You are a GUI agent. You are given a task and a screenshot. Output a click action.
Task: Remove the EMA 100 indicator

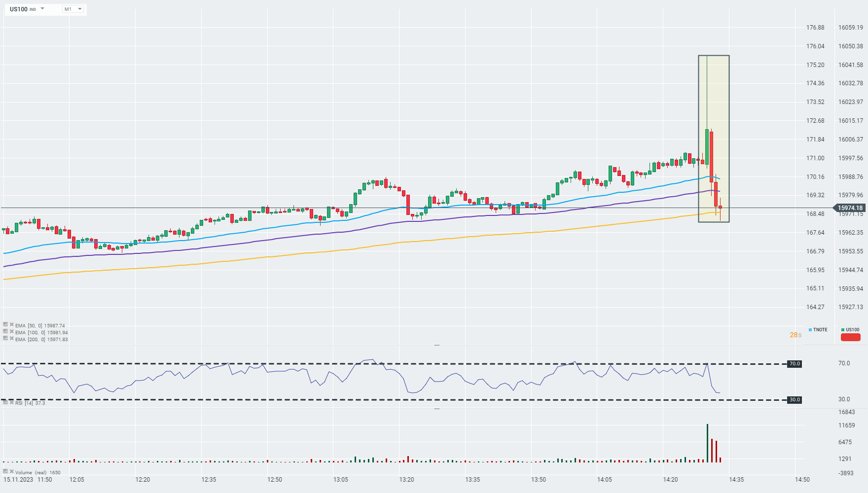tap(11, 331)
